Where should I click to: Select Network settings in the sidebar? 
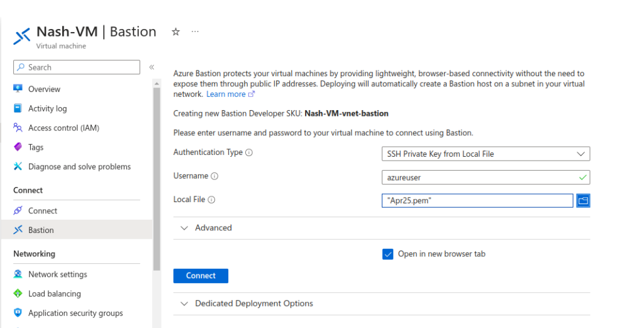pyautogui.click(x=57, y=274)
